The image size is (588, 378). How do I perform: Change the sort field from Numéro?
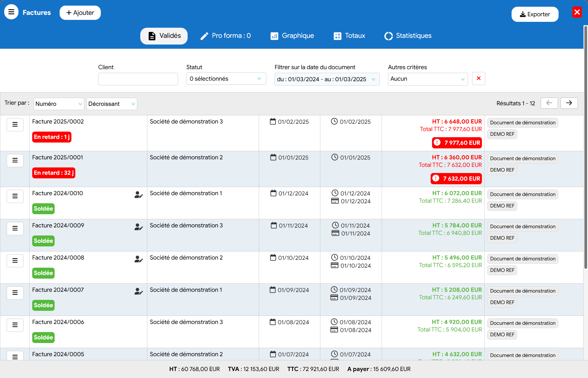pos(59,104)
